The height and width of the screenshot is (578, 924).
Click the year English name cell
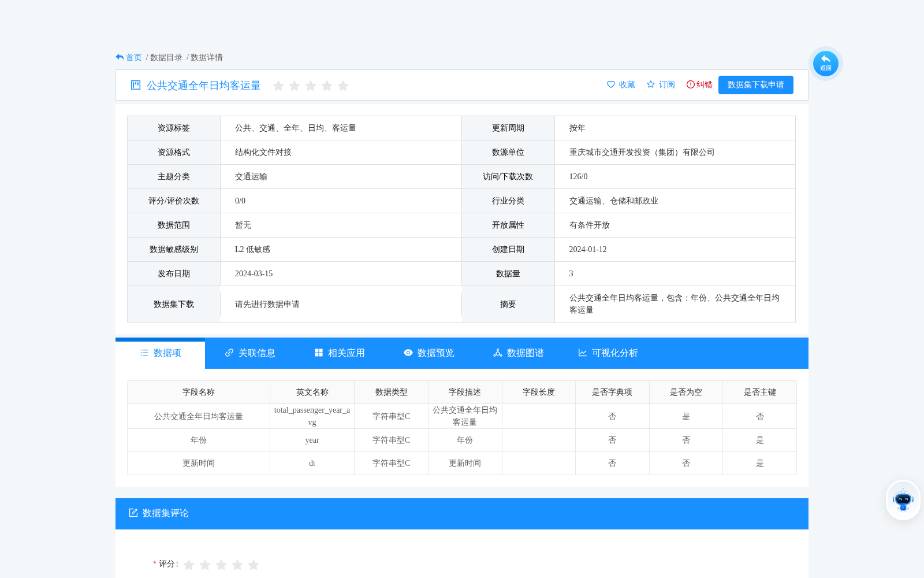point(312,440)
